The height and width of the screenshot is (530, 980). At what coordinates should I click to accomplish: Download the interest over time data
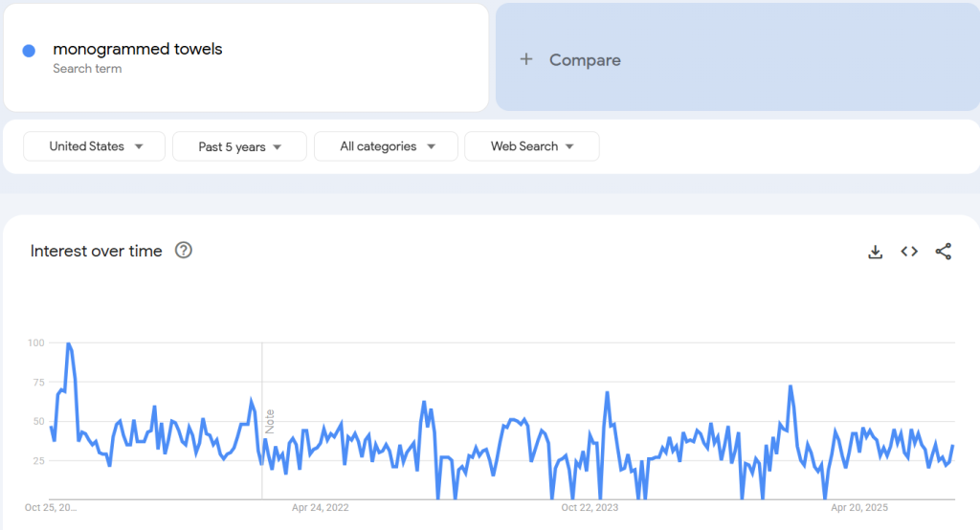(x=875, y=252)
